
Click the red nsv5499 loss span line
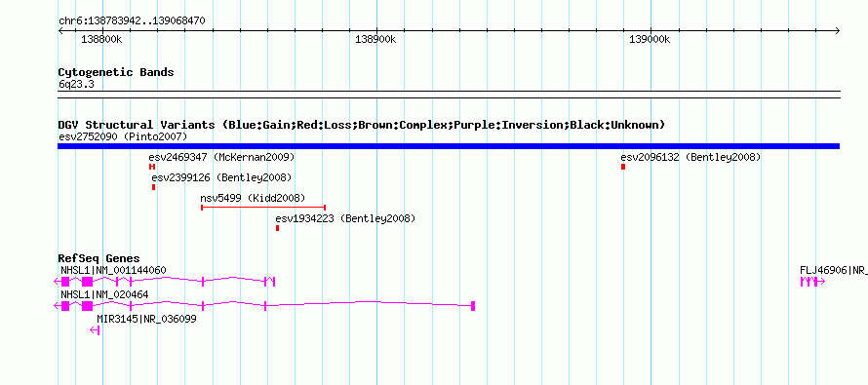(263, 208)
